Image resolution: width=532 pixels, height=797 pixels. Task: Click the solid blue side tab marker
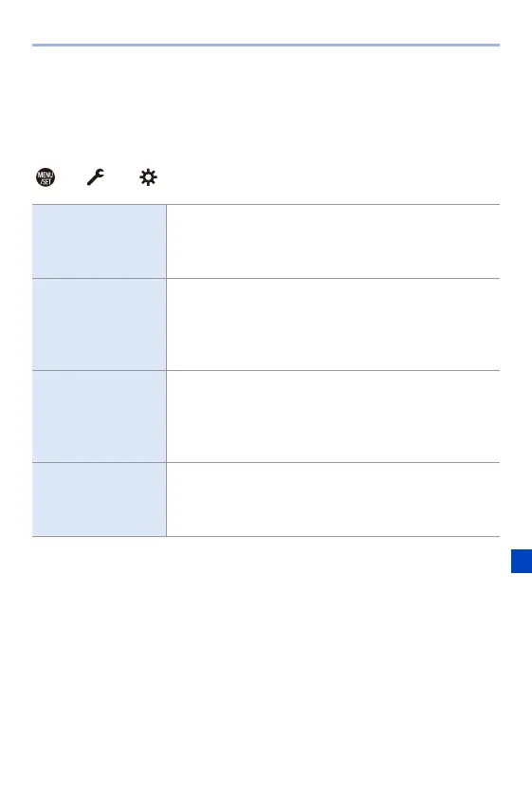tap(522, 561)
